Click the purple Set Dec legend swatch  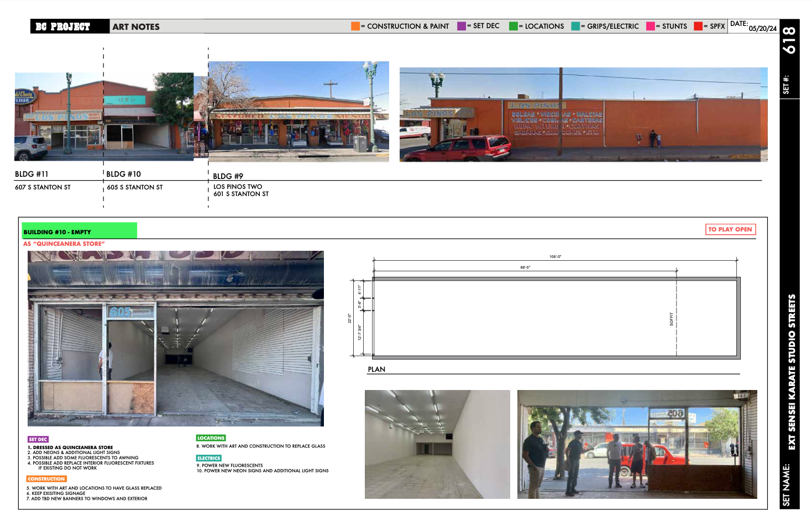462,26
